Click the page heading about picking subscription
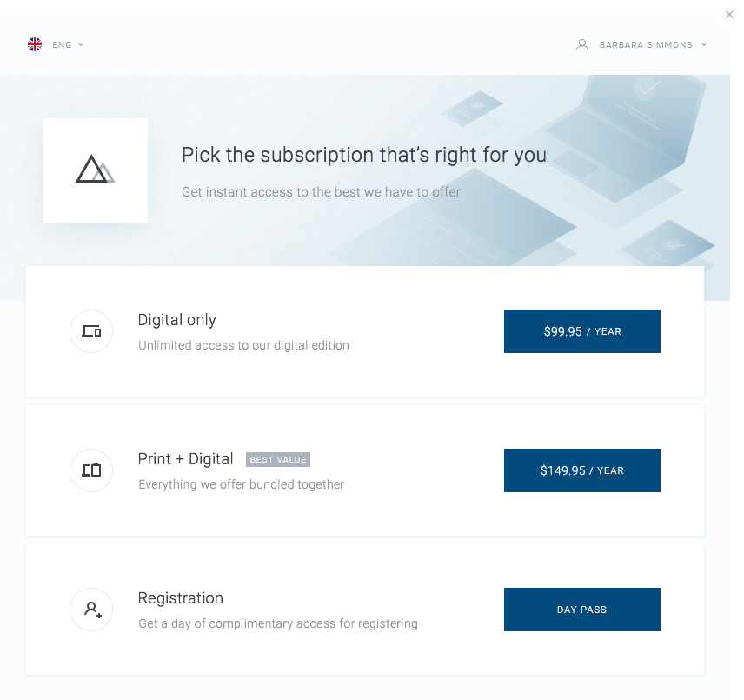The image size is (744, 700). (364, 156)
